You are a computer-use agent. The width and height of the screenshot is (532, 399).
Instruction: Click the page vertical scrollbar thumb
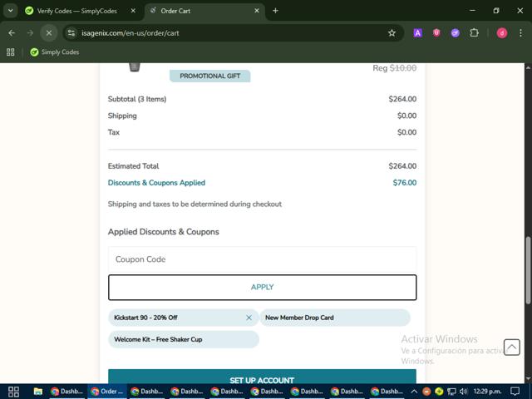[528, 270]
